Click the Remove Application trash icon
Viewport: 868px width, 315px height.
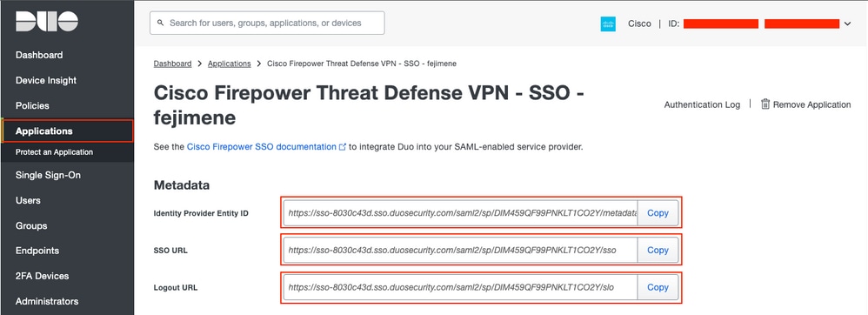[x=765, y=104]
